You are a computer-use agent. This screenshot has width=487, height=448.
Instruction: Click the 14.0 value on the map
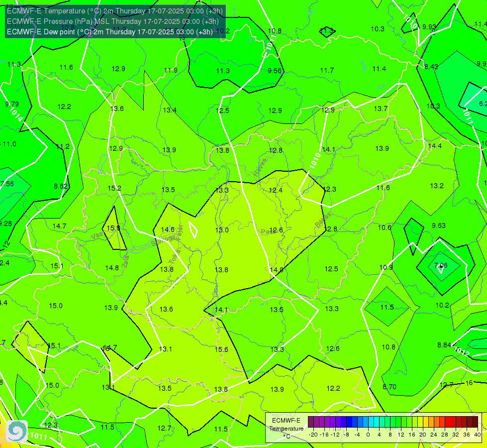pos(277,270)
